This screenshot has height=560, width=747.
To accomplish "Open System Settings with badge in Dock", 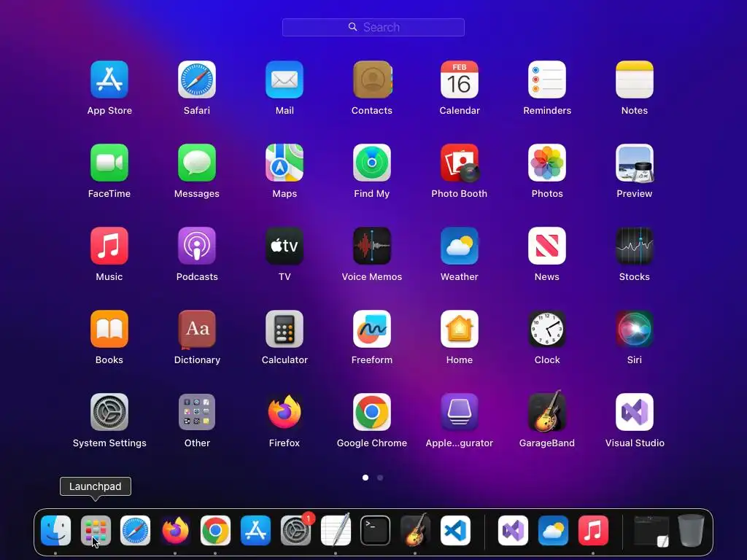I will tap(296, 531).
